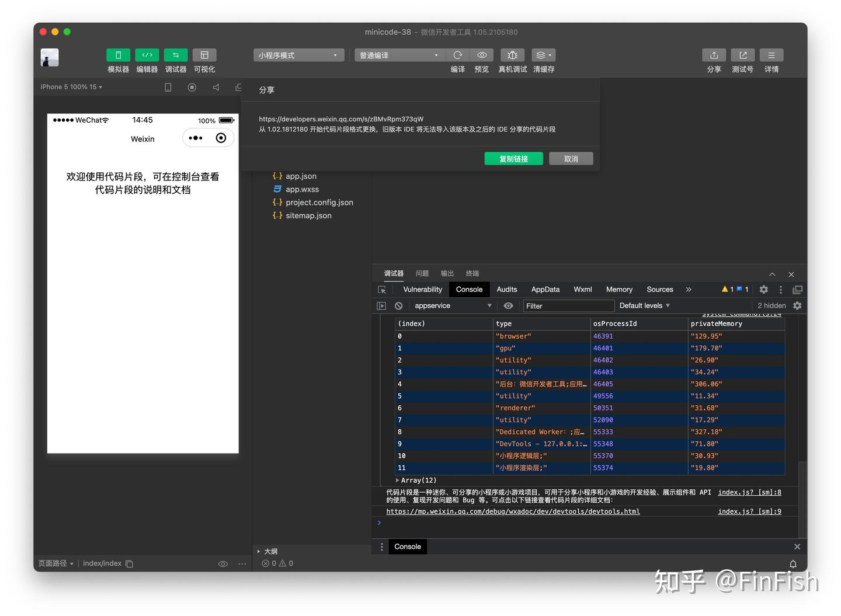Toggle the 模拟器 simulator panel button
Screen dimensions: 841x616
(x=118, y=55)
